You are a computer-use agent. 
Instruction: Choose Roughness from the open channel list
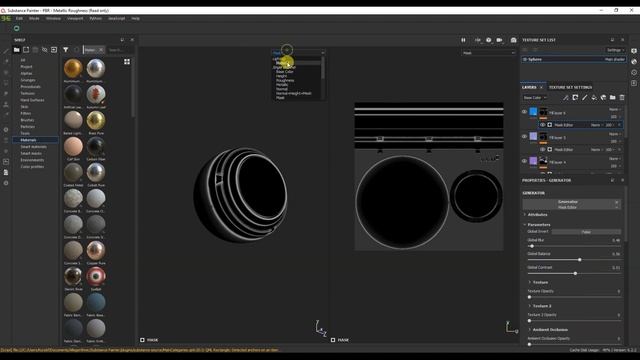click(x=285, y=80)
